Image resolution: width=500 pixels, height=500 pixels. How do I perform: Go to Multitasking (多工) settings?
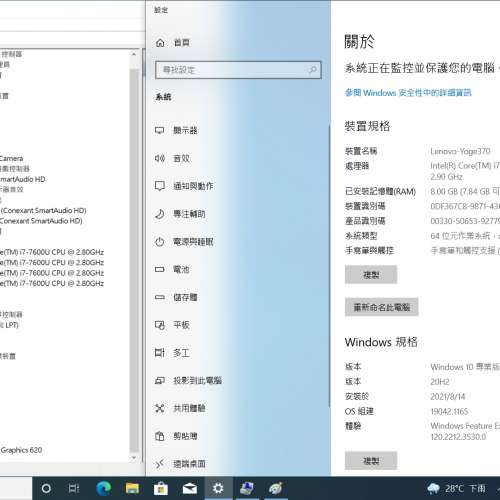[181, 353]
